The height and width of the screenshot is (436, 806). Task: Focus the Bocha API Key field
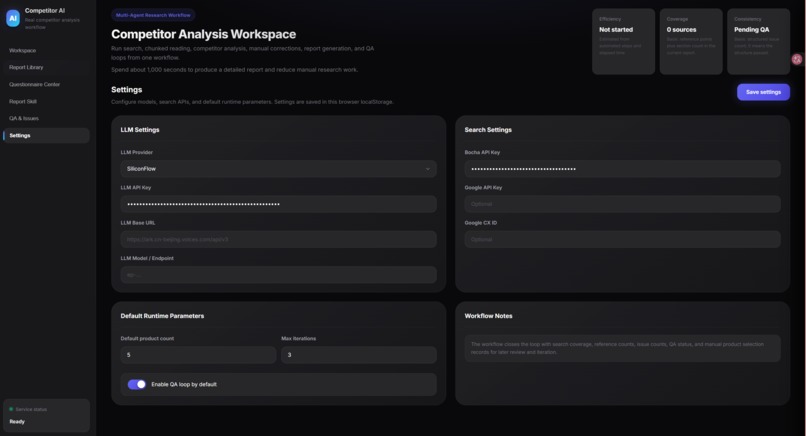[622, 169]
